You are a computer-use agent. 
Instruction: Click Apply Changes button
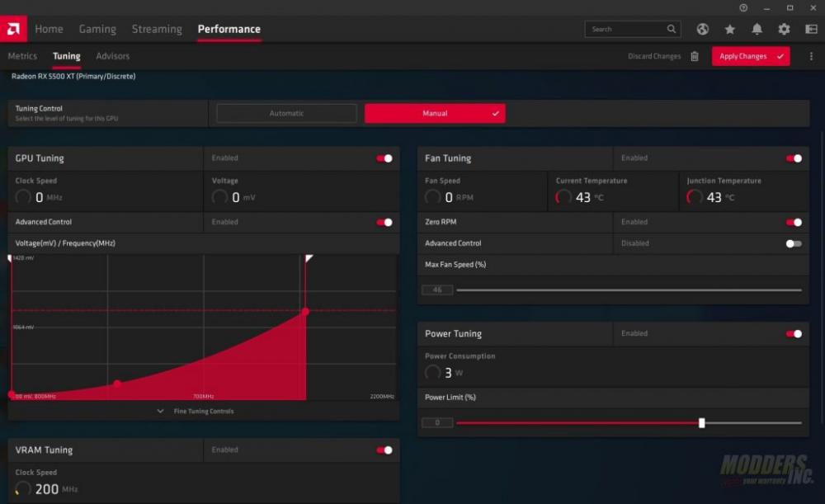tap(751, 56)
